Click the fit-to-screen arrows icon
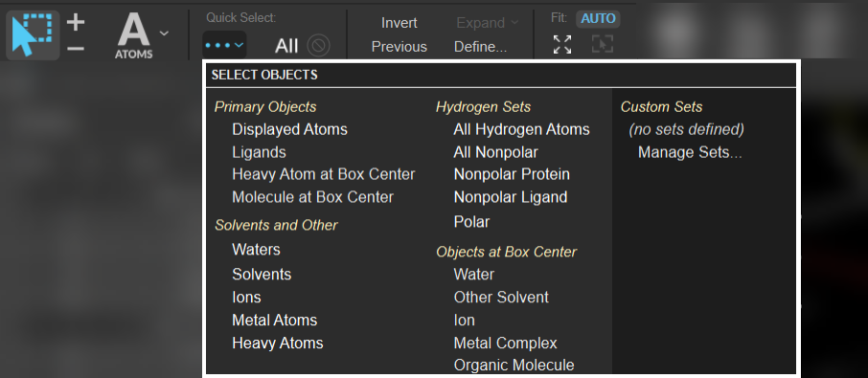868x378 pixels. click(562, 44)
